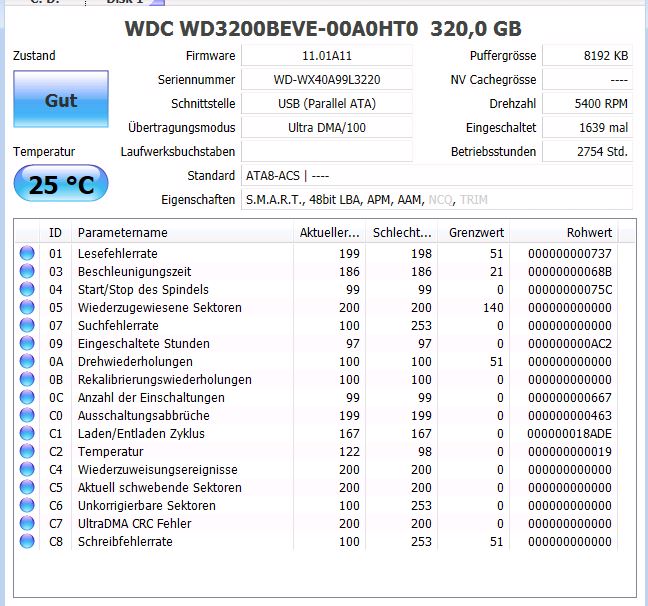Viewport: 648px width, 606px height.
Task: Click the status icon for Schreibfehlerrate
Action: (x=27, y=541)
